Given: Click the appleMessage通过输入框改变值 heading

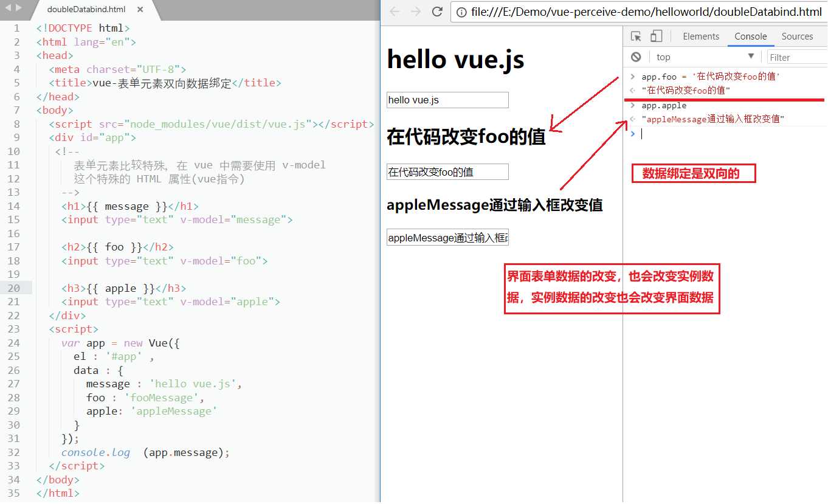Looking at the screenshot, I should [x=495, y=205].
